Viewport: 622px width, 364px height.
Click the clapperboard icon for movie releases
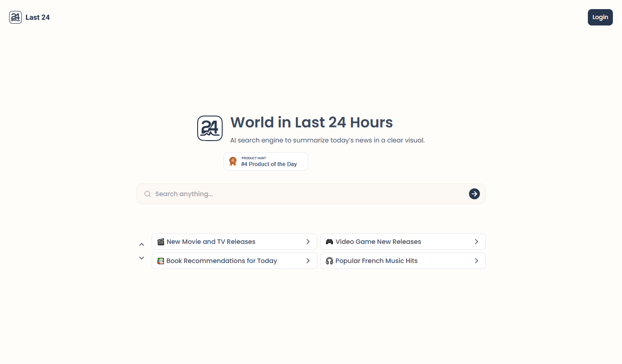coord(161,242)
